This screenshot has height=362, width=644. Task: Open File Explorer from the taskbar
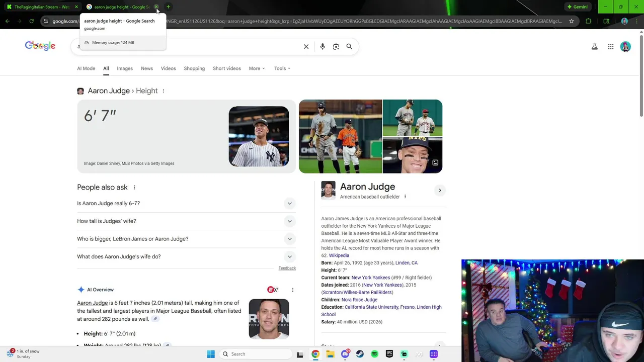pos(330,354)
